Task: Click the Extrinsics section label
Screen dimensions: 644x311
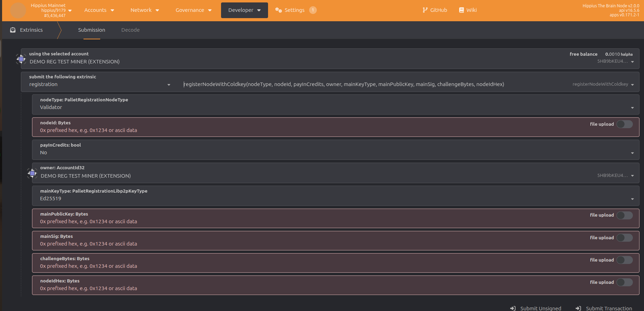Action: [31, 30]
